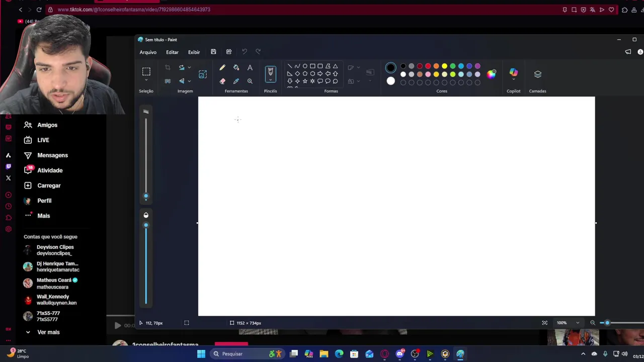The image size is (644, 362).
Task: Select primary color 1 (black circle)
Action: 391,67
